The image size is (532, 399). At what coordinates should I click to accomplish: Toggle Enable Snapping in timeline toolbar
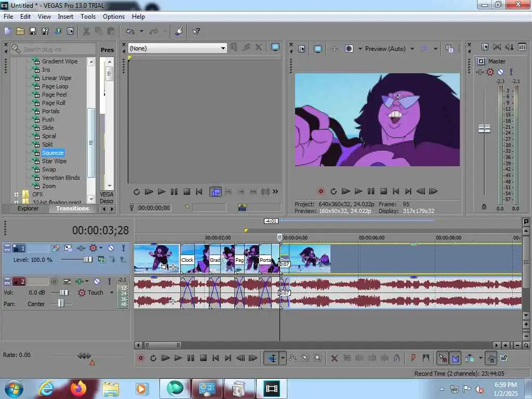[x=443, y=358]
